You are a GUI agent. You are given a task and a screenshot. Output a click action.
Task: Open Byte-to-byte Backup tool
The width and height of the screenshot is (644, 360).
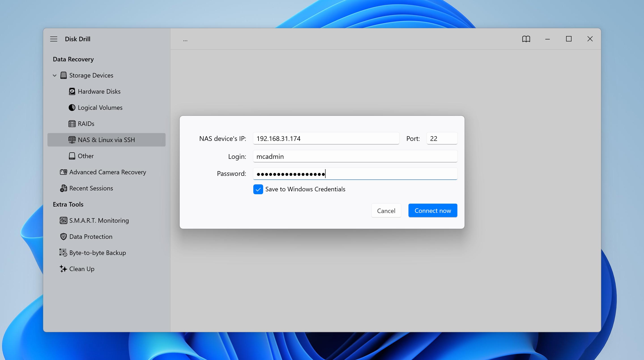click(x=107, y=253)
